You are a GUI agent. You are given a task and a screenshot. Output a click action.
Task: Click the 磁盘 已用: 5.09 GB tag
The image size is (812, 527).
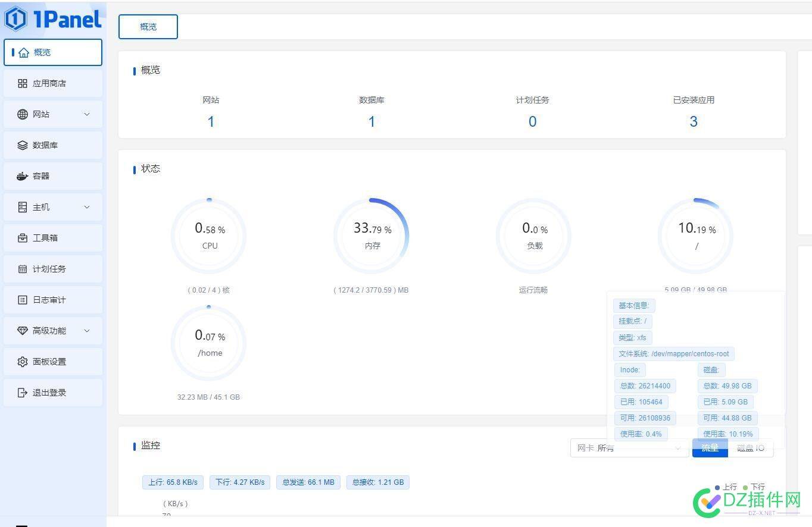coord(726,401)
